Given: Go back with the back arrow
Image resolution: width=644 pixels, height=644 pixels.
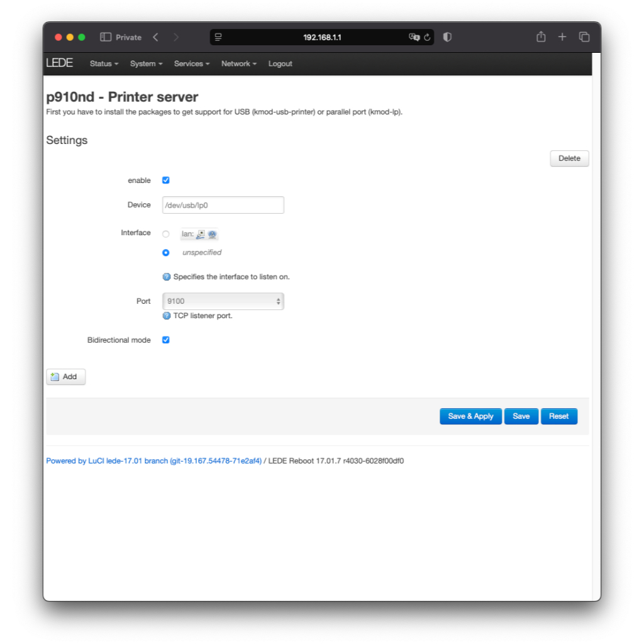Looking at the screenshot, I should [155, 37].
